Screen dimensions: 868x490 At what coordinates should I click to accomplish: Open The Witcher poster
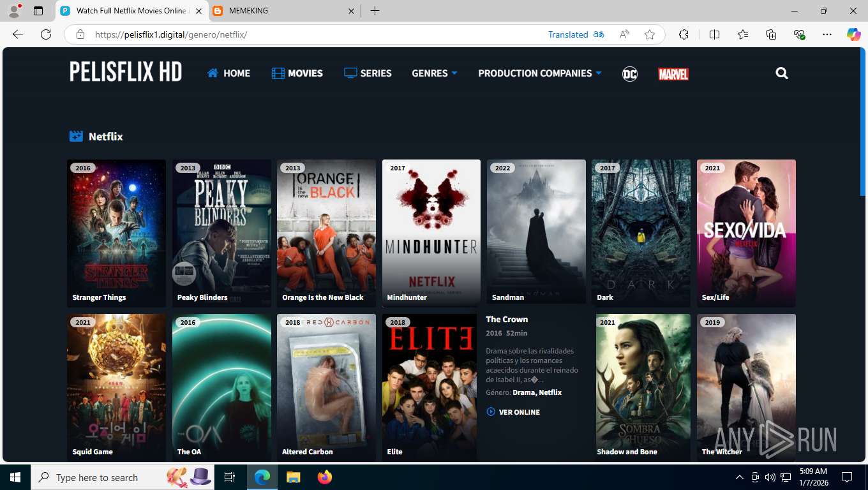[x=746, y=387]
